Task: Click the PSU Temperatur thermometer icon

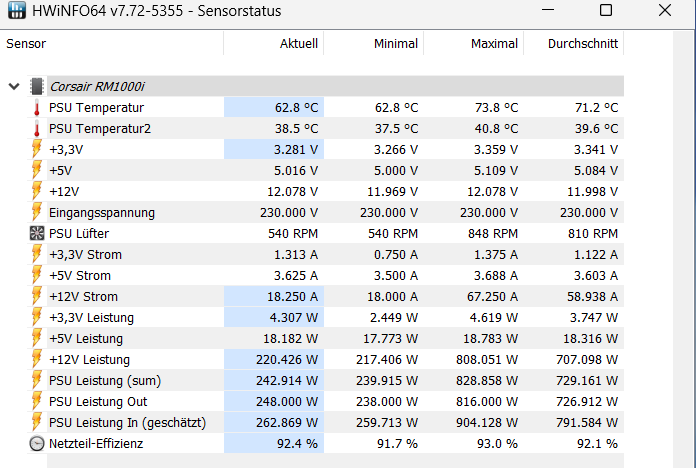Action: (37, 107)
